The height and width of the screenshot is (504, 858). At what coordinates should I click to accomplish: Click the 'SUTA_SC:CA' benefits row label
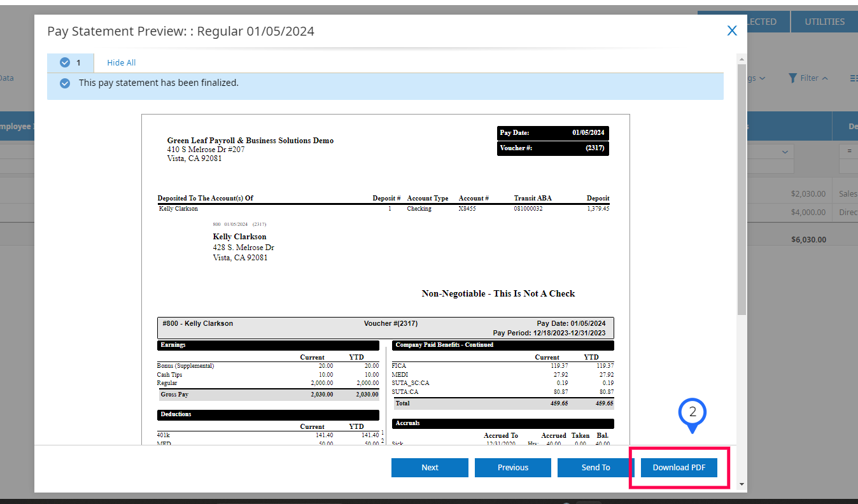coord(411,383)
